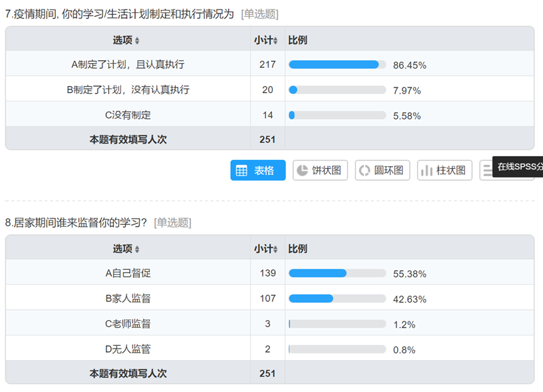Select row A制定了计划，且认真执行

coord(128,64)
